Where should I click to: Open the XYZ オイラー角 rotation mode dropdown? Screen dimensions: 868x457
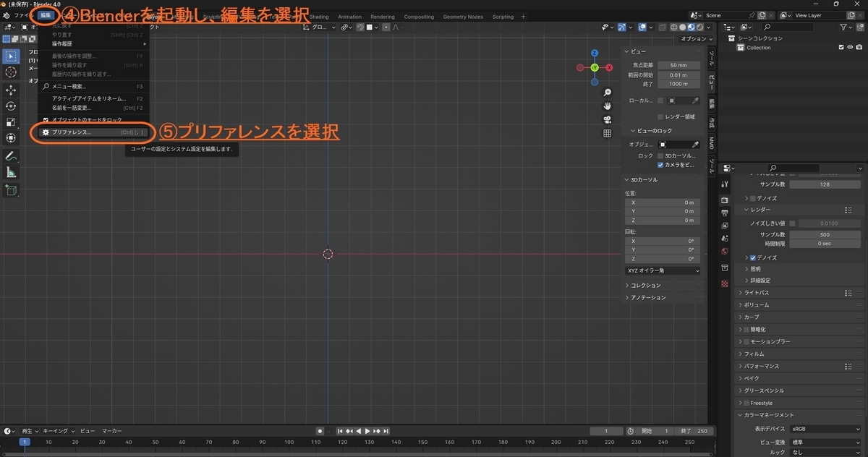point(663,270)
